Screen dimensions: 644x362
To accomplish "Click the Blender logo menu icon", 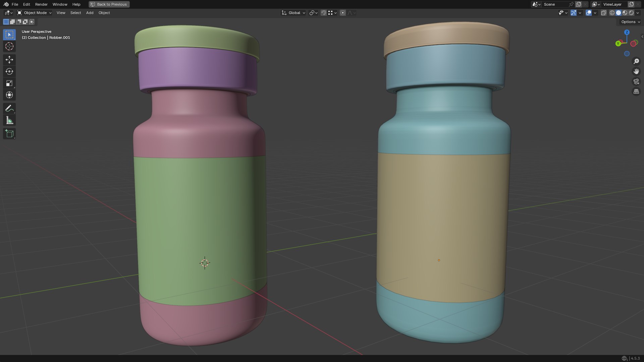I will (x=6, y=4).
